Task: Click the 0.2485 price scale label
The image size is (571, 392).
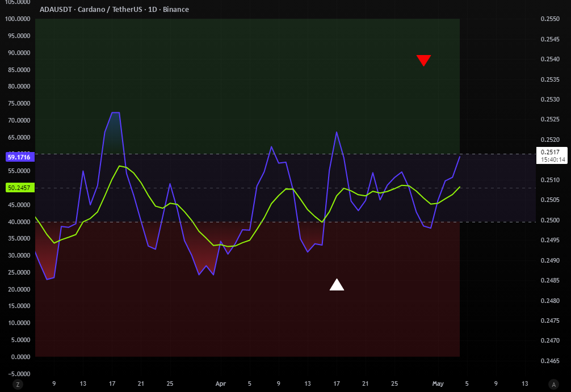Action: (550, 281)
